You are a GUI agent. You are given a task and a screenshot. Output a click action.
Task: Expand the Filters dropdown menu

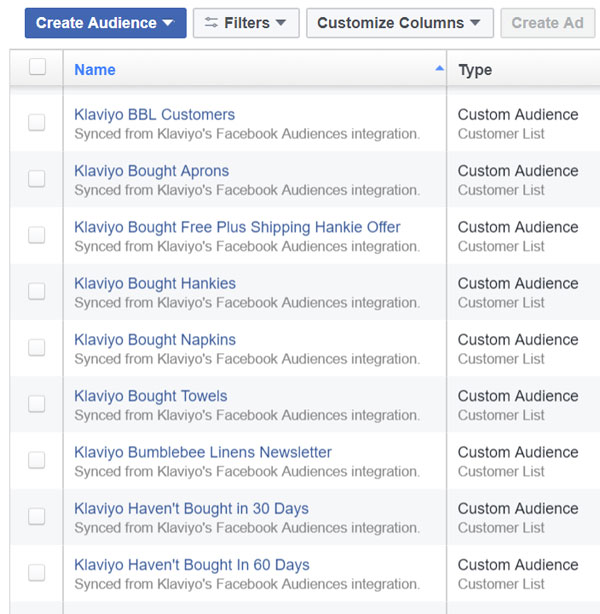click(246, 23)
